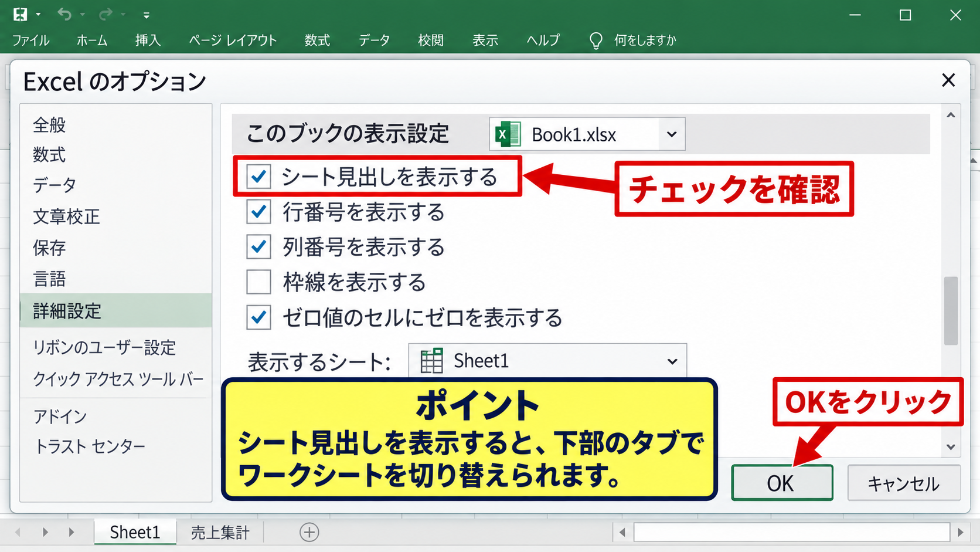Open the 数式 ribbon tab
Viewport: 980px width, 552px height.
317,40
